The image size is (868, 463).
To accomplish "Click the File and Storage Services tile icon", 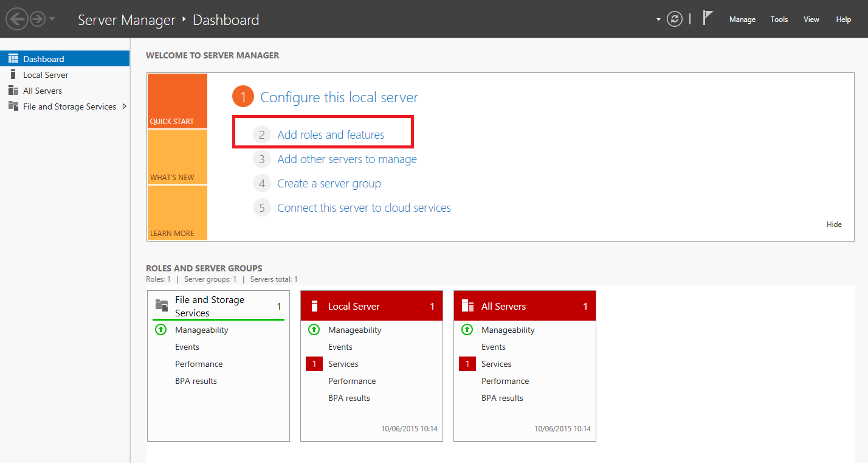I will [x=162, y=305].
